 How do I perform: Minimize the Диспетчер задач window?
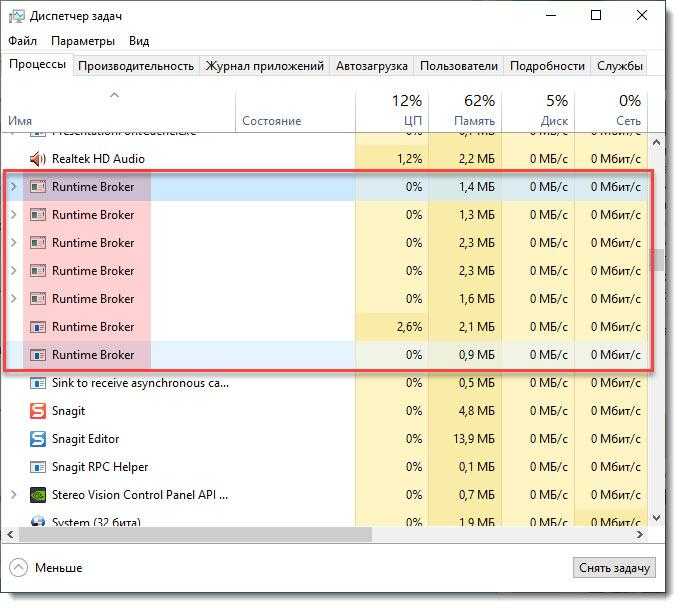(x=551, y=15)
